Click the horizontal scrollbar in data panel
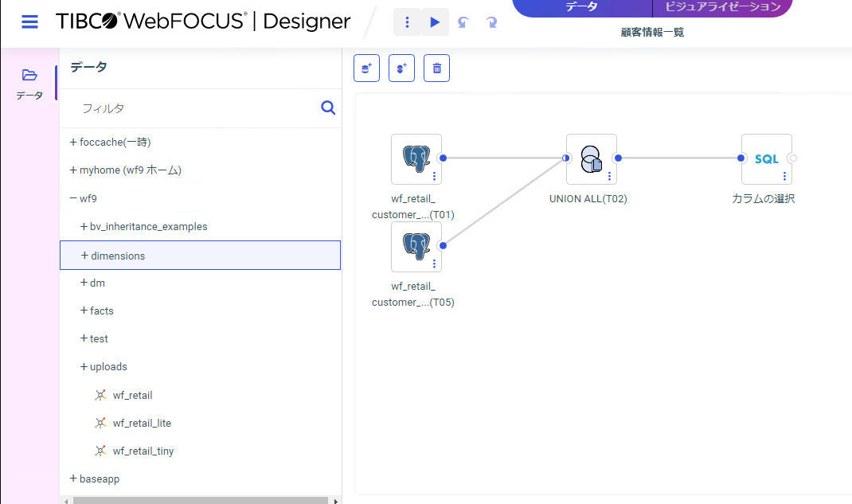The width and height of the screenshot is (852, 504). [x=201, y=500]
